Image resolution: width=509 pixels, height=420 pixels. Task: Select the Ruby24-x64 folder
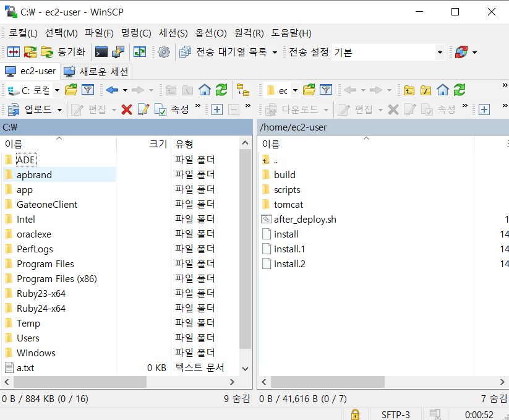point(41,308)
